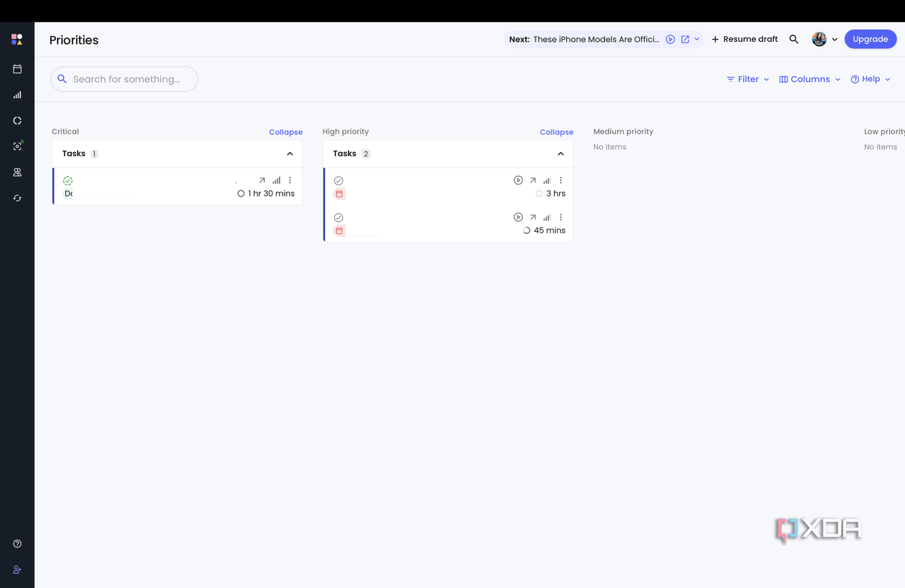Image resolution: width=905 pixels, height=588 pixels.
Task: Open the 3 hrs task arrow icon
Action: click(x=533, y=180)
